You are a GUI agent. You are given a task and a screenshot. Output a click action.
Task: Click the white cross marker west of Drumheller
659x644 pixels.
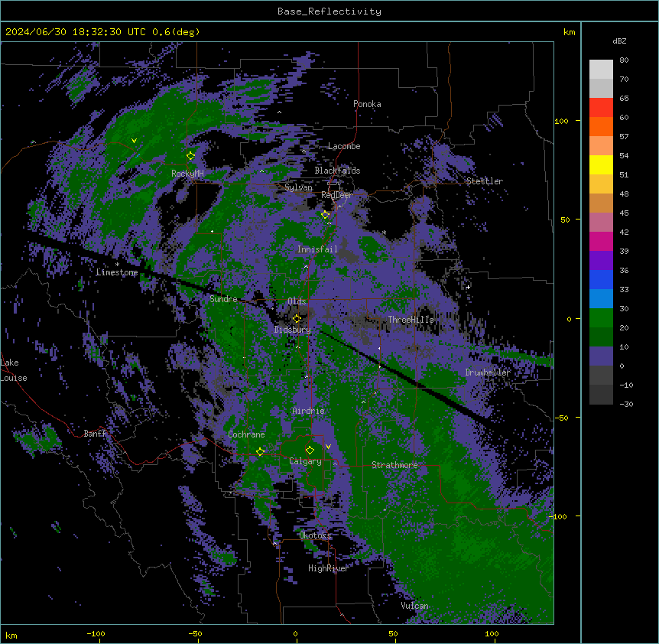(x=468, y=287)
